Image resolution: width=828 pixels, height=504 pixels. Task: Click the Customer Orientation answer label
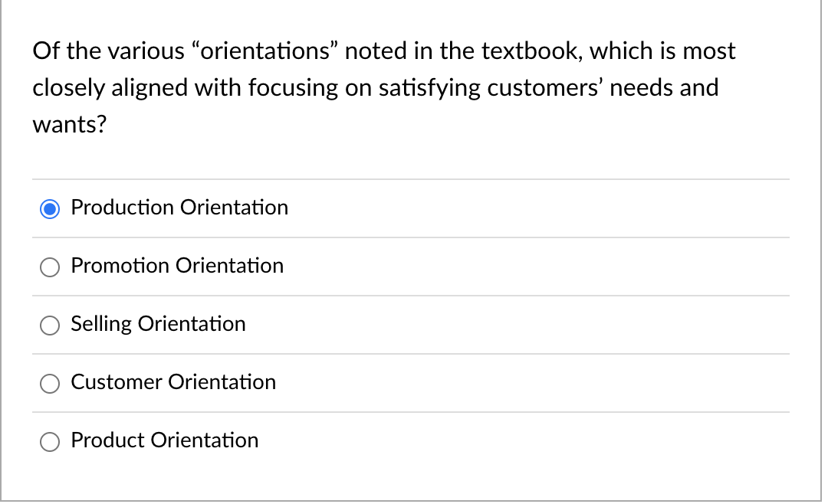pos(173,382)
